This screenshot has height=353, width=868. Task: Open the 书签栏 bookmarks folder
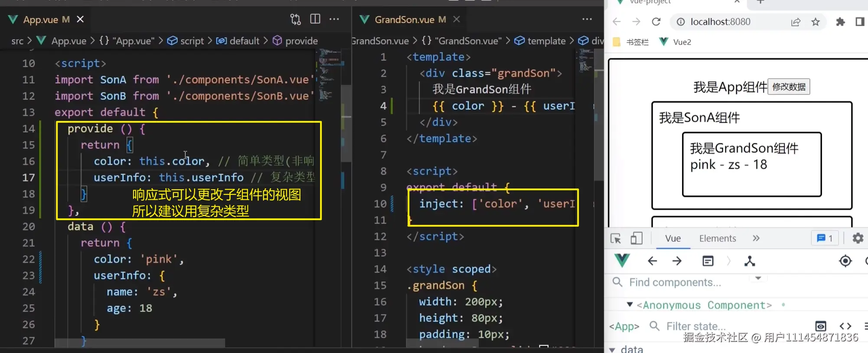pos(631,42)
